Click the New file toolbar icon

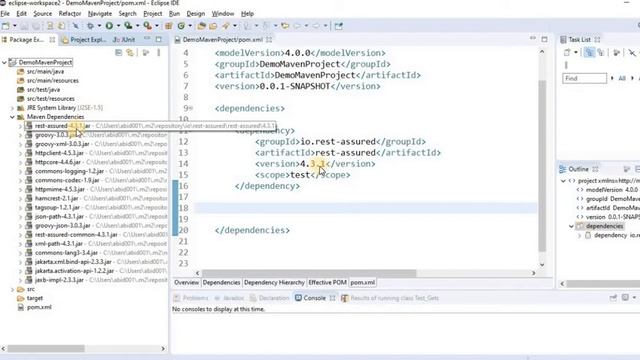click(x=6, y=26)
